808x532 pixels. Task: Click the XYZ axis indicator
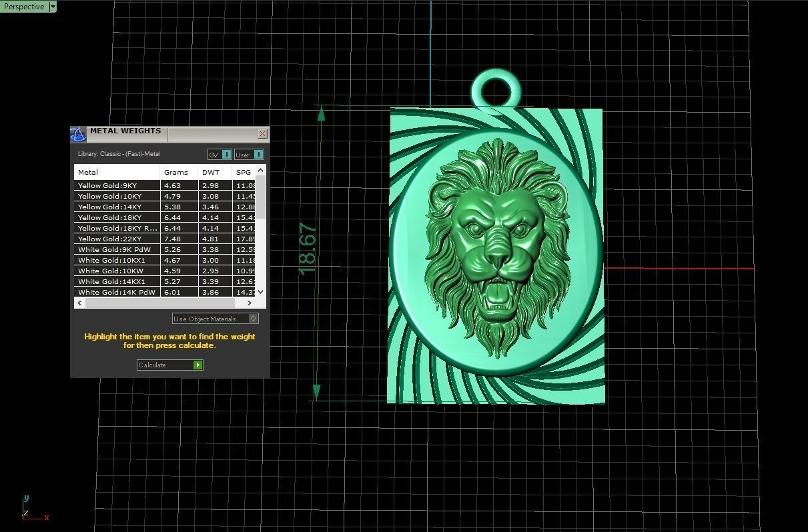click(x=35, y=508)
